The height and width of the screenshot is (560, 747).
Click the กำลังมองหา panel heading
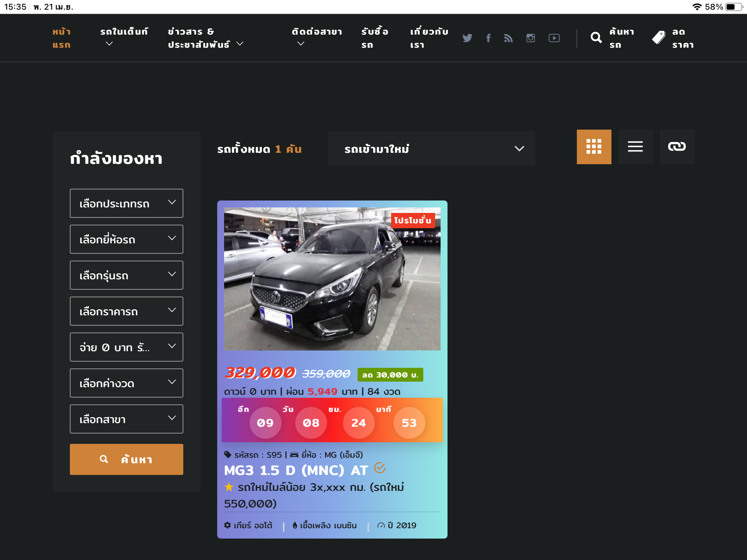[116, 158]
